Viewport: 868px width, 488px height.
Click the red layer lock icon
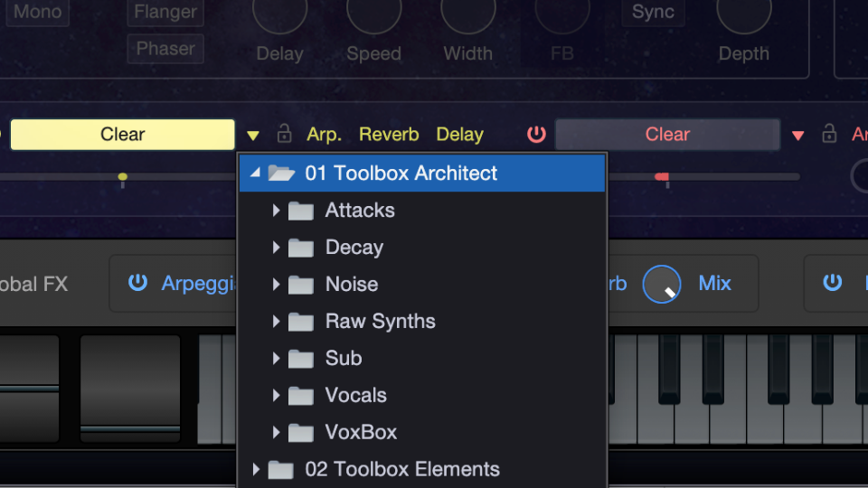point(829,135)
